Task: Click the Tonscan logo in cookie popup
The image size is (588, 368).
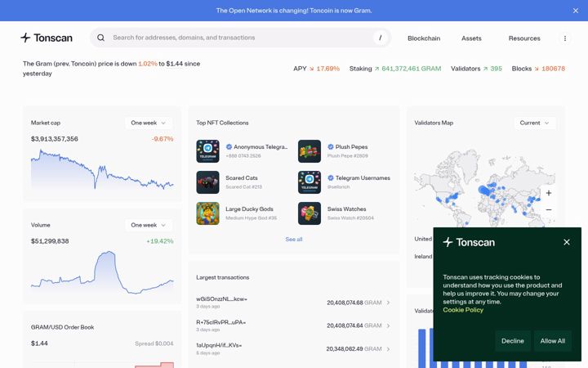Action: (x=469, y=242)
